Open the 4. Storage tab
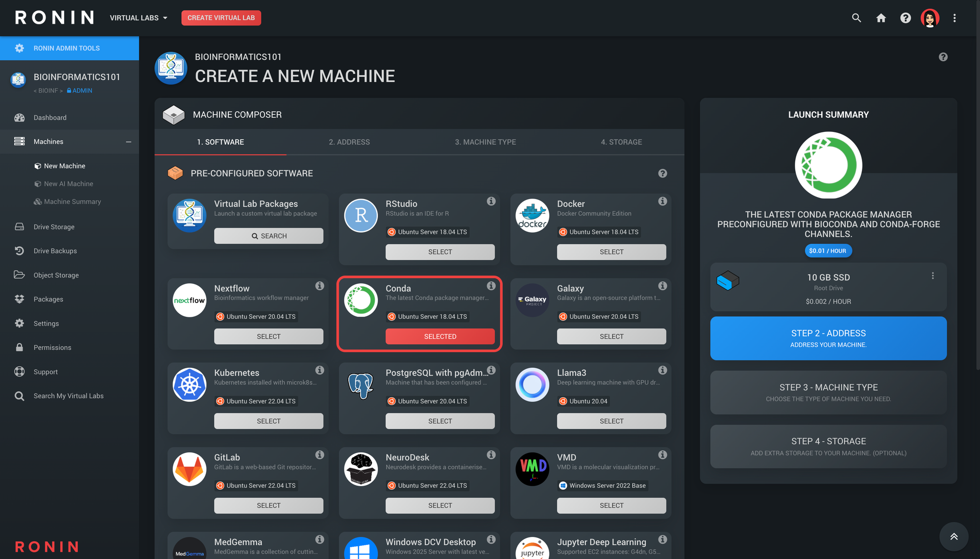Viewport: 980px width, 559px height. 621,142
